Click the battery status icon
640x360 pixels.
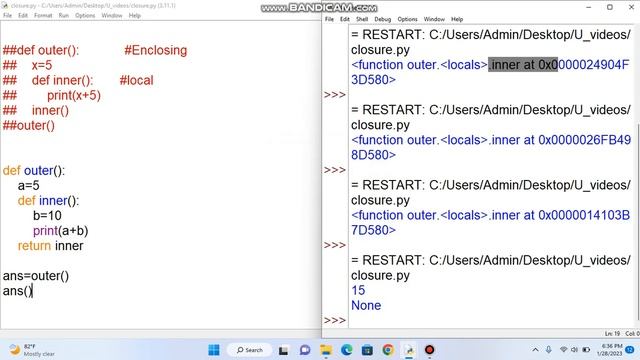pyautogui.click(x=586, y=350)
